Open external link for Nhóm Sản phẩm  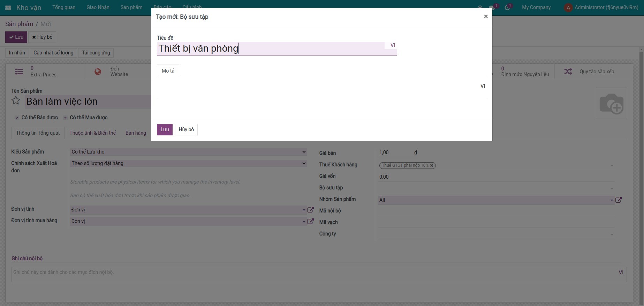click(x=619, y=200)
